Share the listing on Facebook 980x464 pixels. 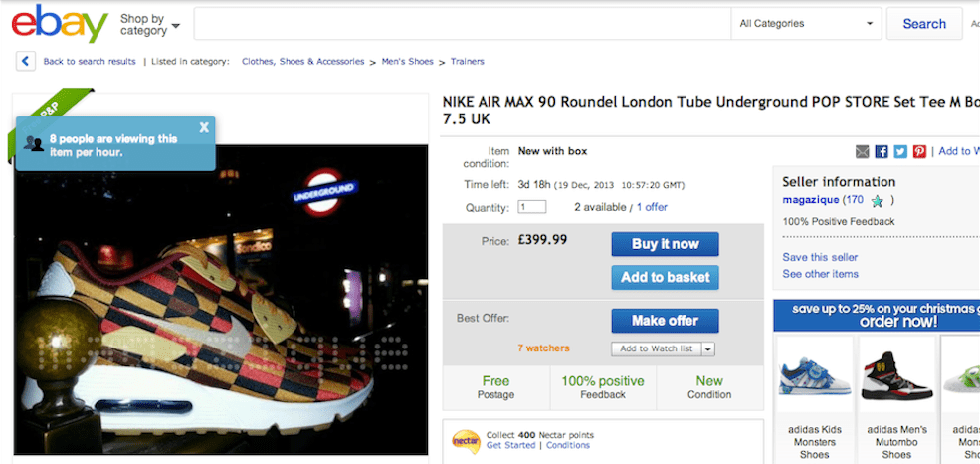[882, 151]
